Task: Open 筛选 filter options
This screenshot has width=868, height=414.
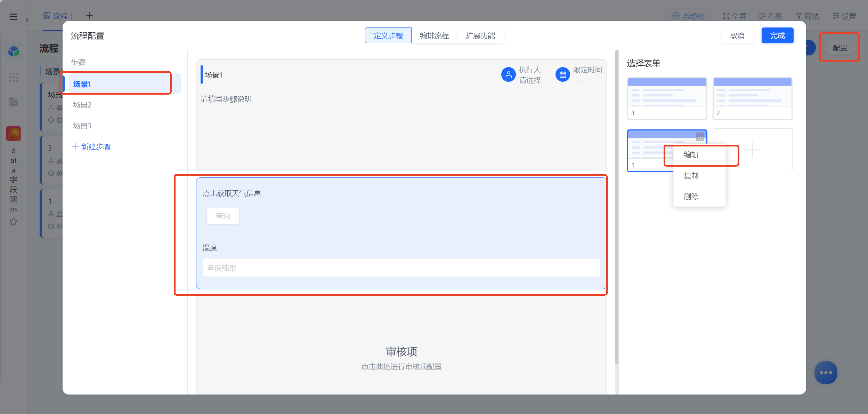Action: 807,16
